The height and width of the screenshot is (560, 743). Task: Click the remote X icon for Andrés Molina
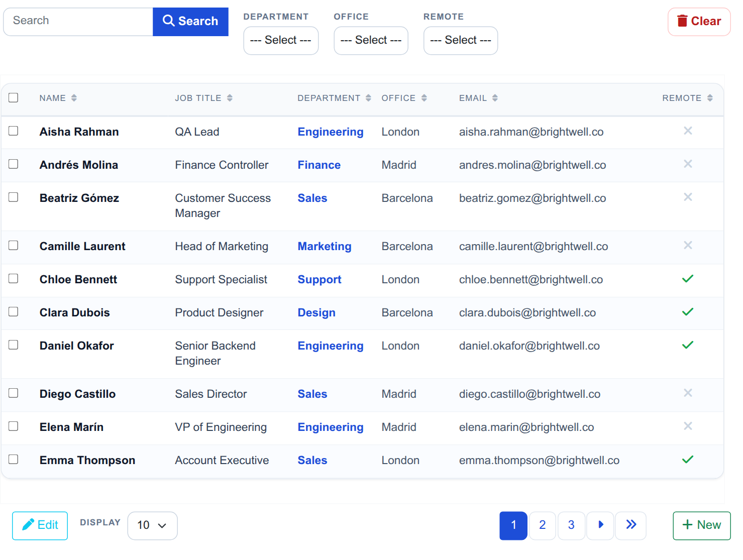pos(688,164)
